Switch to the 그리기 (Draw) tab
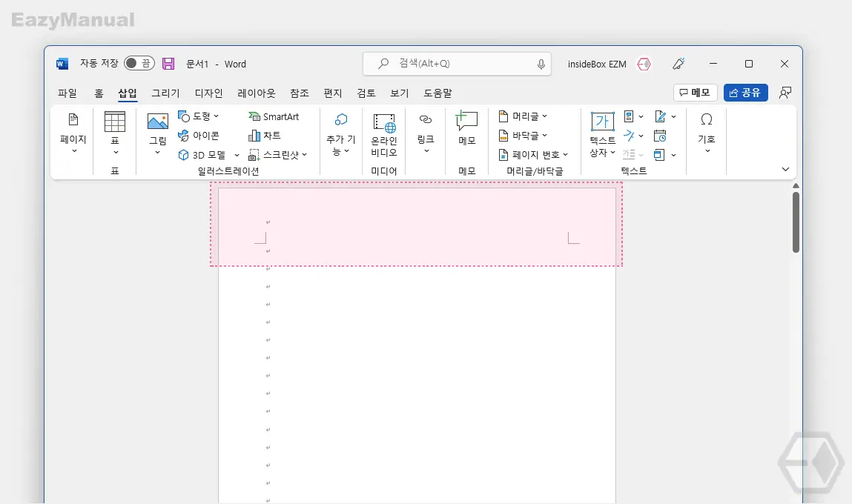The height and width of the screenshot is (504, 852). pyautogui.click(x=165, y=93)
